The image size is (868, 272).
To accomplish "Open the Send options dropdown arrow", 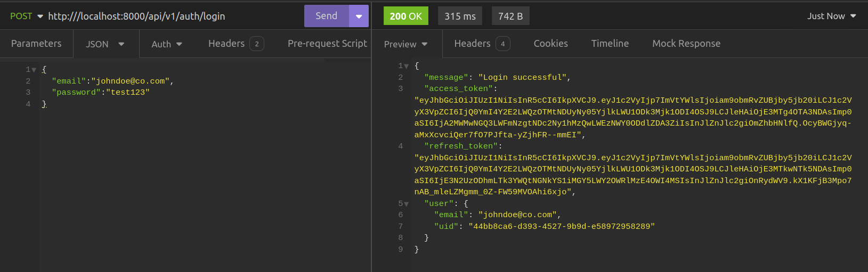I will point(359,17).
